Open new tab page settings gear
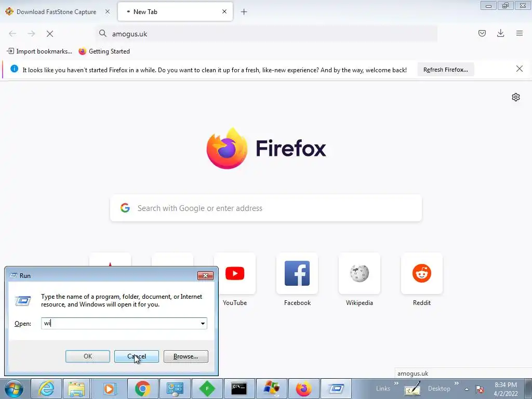The width and height of the screenshot is (532, 399). click(516, 97)
